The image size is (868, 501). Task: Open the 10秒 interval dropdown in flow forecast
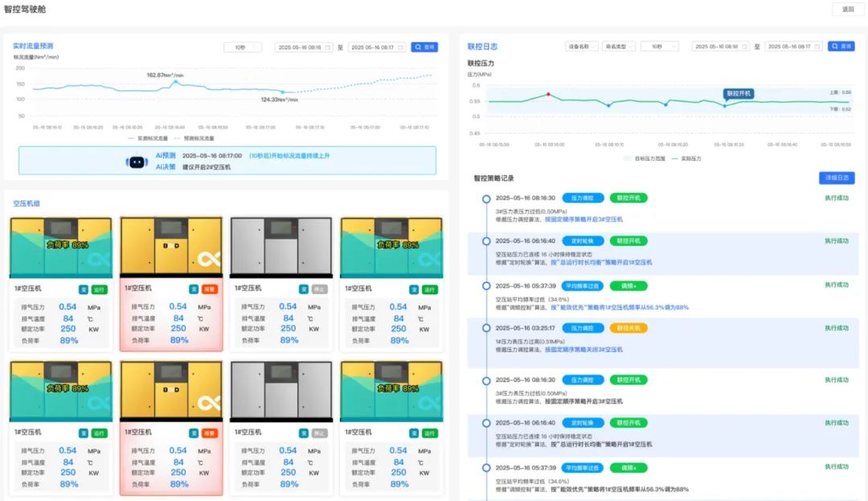click(243, 47)
